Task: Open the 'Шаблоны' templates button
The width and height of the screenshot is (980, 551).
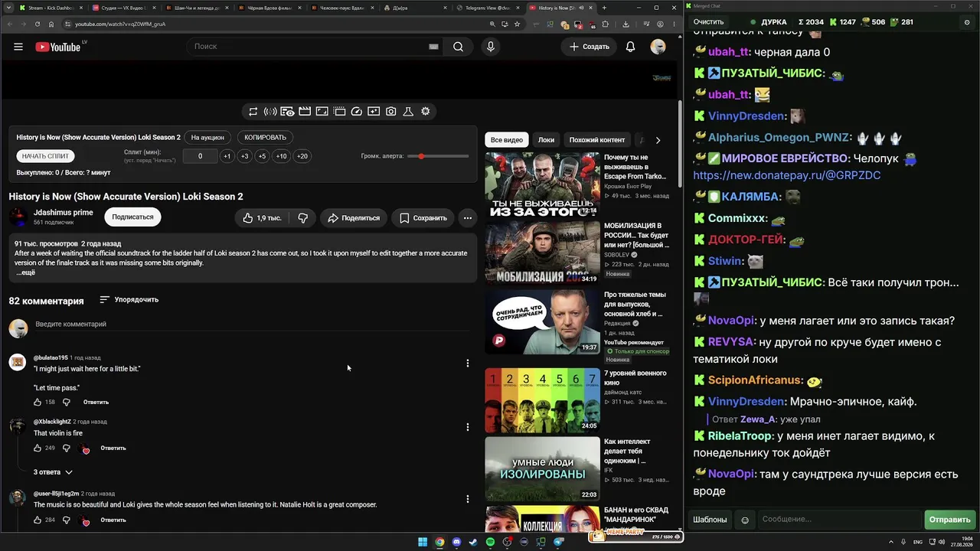Action: (x=710, y=520)
